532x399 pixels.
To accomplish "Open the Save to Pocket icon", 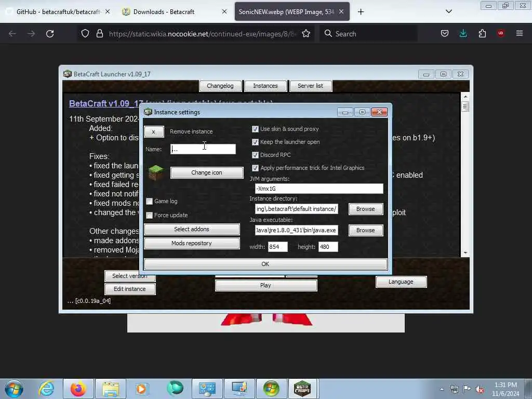I will pos(445,33).
